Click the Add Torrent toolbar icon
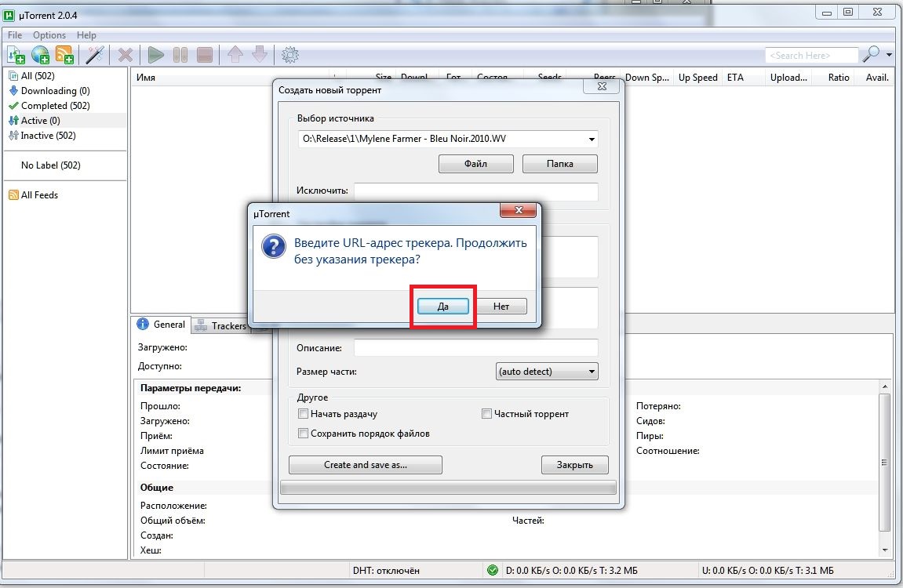 click(x=16, y=55)
